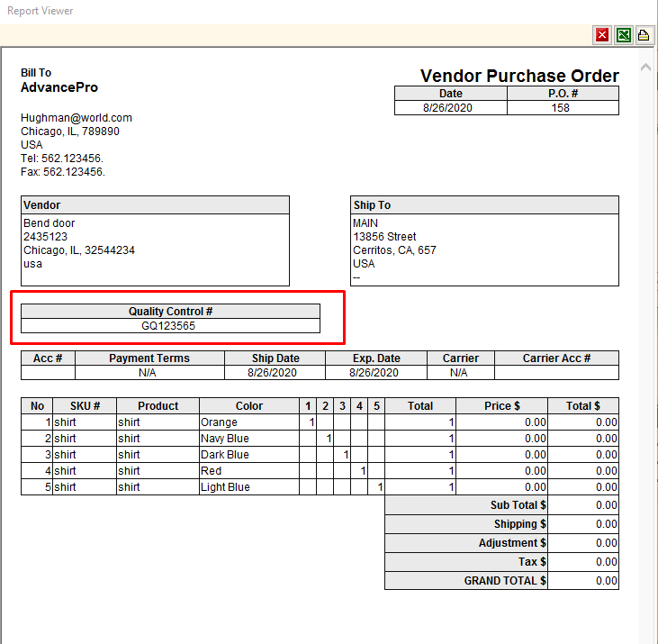Click the scroll up arrow of the report
Screen dimensions: 658x644
(644, 68)
